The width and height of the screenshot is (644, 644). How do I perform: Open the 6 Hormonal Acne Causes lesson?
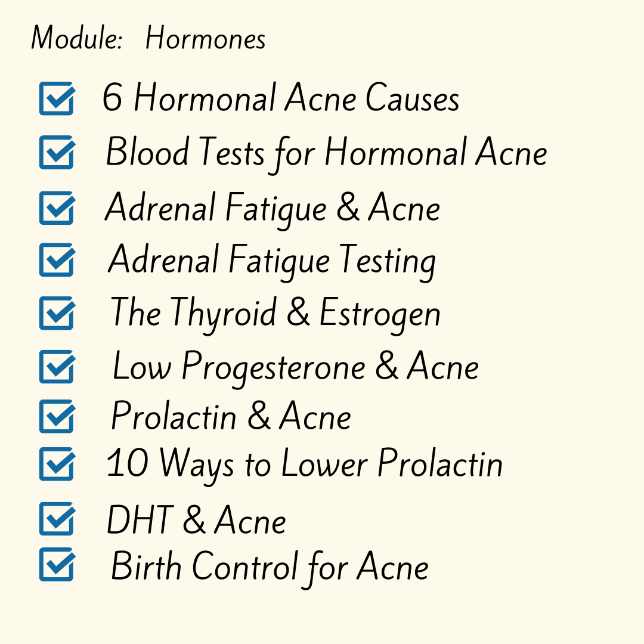pos(280,97)
